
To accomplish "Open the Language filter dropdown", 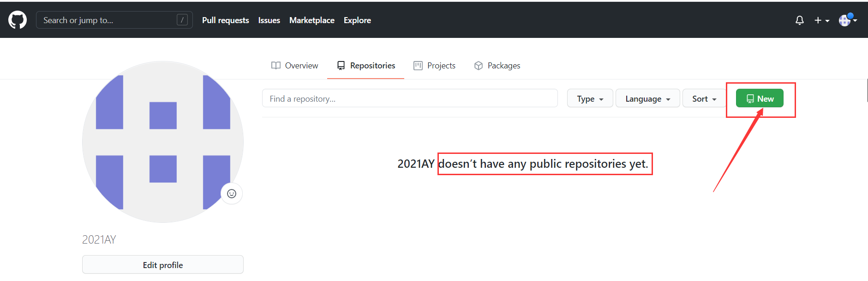I will 648,98.
